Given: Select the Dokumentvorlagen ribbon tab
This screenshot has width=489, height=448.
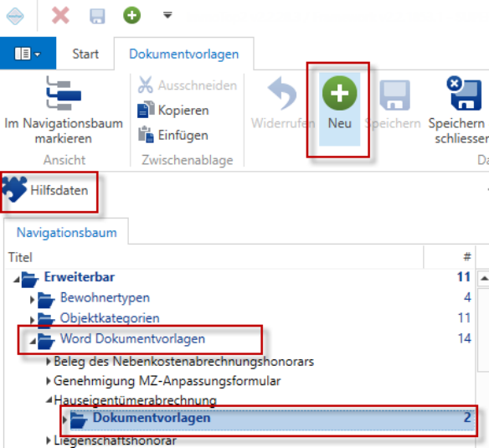Looking at the screenshot, I should click(184, 54).
